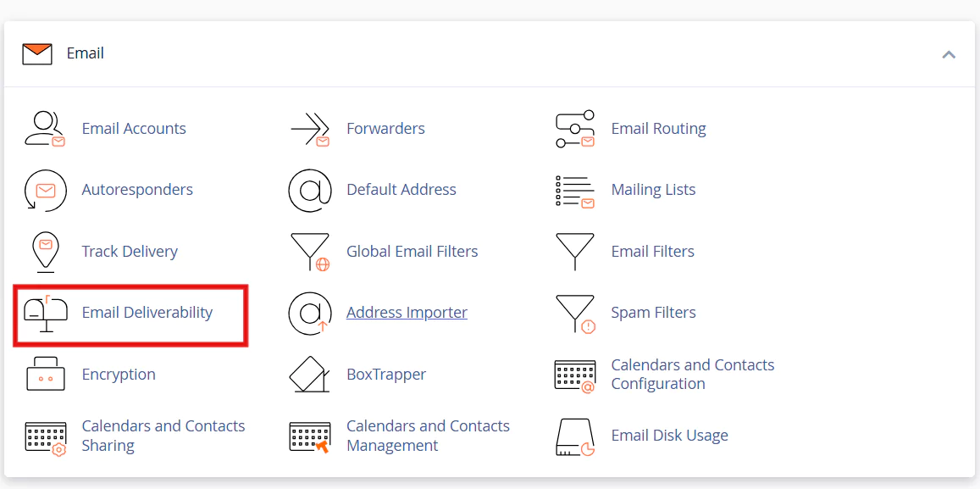Click the Address Importer icon
This screenshot has width=980, height=489.
[x=309, y=313]
